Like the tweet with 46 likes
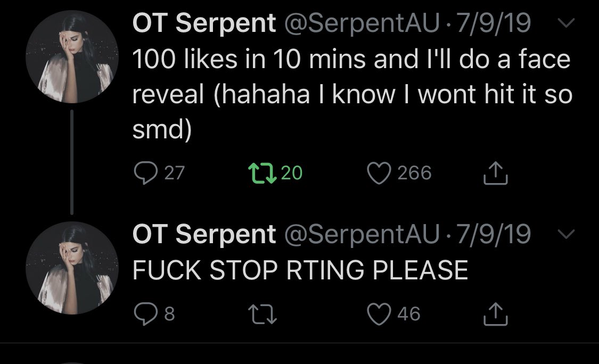599x364 pixels. [x=379, y=313]
